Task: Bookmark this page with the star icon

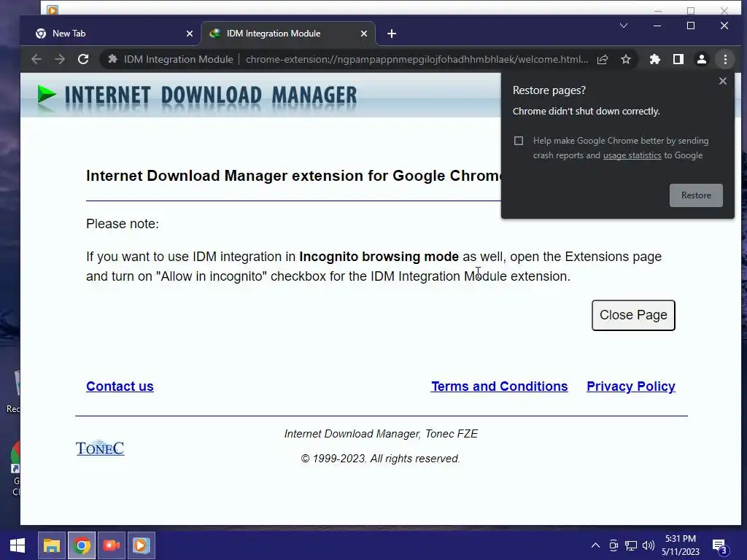Action: click(625, 59)
